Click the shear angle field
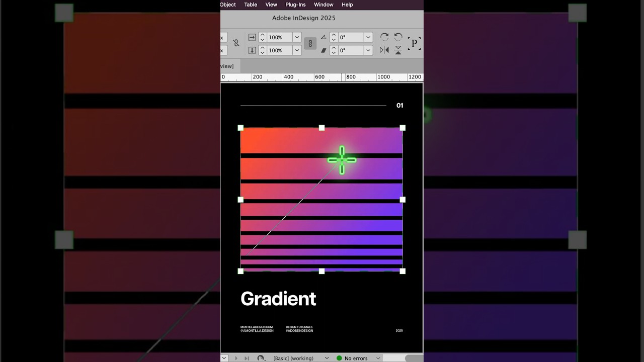The height and width of the screenshot is (362, 644). point(351,50)
